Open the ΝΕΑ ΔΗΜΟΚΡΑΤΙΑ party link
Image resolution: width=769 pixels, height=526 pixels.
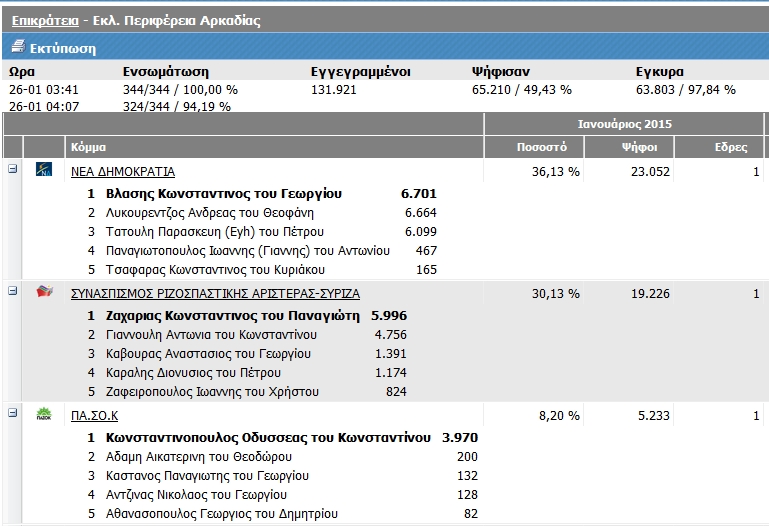[123, 171]
